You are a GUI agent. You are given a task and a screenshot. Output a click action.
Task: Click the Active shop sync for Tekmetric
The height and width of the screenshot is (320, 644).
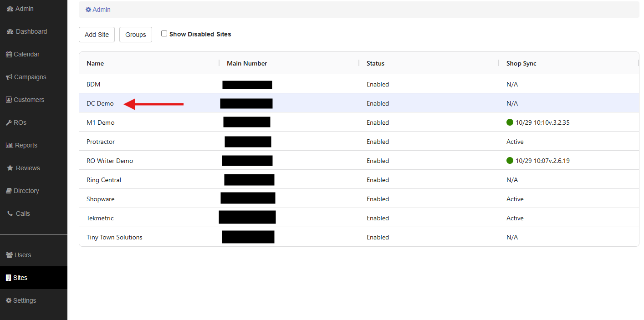point(515,218)
